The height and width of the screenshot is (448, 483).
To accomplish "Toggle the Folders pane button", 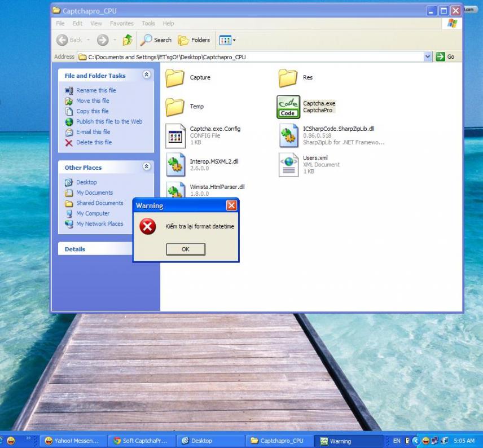I will pyautogui.click(x=194, y=40).
